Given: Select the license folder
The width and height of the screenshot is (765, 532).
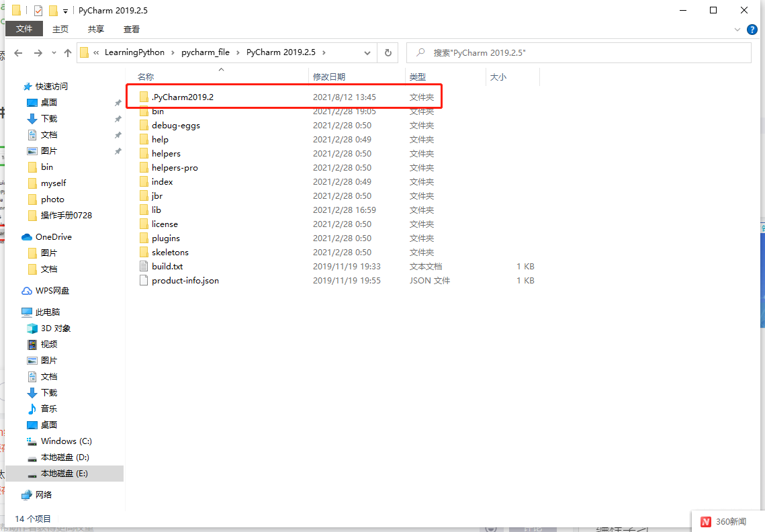Looking at the screenshot, I should pos(165,224).
